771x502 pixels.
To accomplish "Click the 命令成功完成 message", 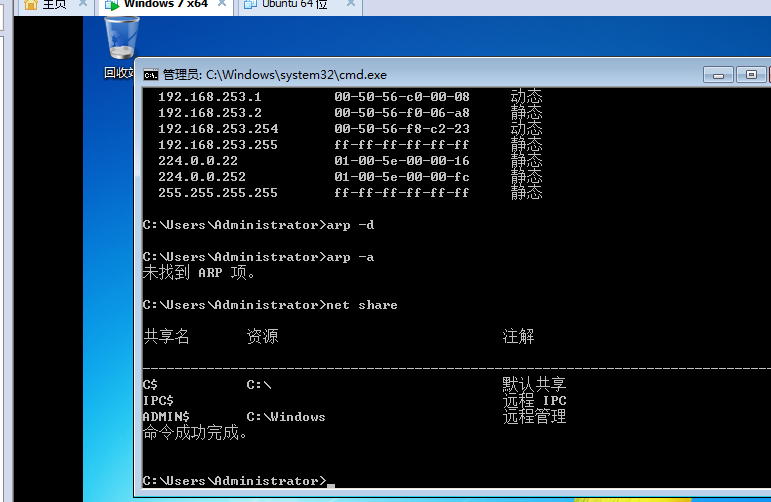I will tap(195, 433).
